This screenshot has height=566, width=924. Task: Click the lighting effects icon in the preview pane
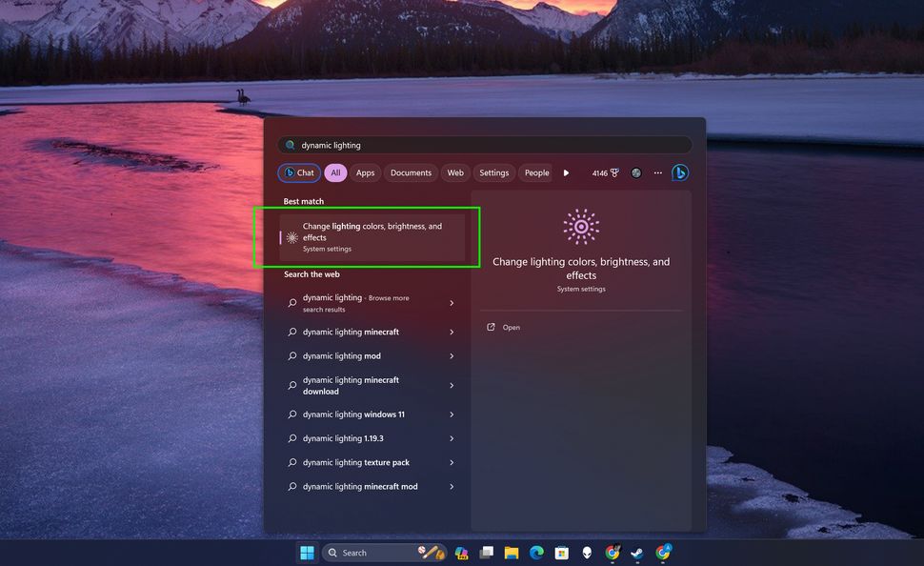pos(581,226)
